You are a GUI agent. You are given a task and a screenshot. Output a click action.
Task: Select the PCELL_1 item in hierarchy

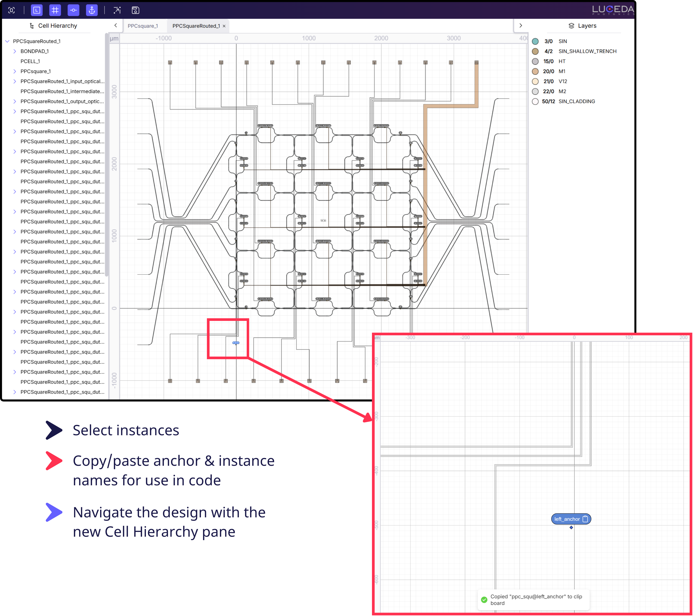[x=30, y=61]
